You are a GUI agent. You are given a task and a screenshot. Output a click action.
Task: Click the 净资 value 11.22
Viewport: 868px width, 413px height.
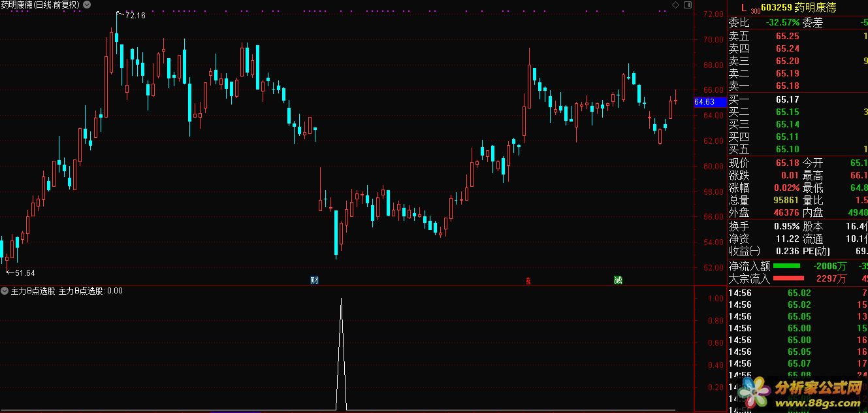click(x=787, y=239)
